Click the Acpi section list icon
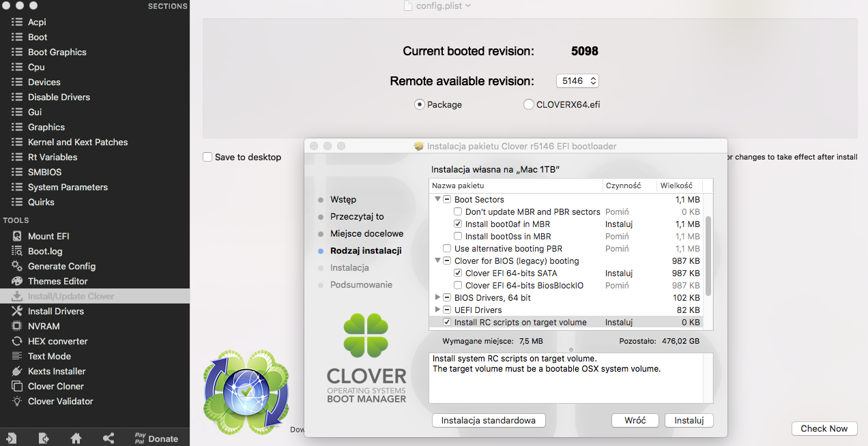 [17, 22]
